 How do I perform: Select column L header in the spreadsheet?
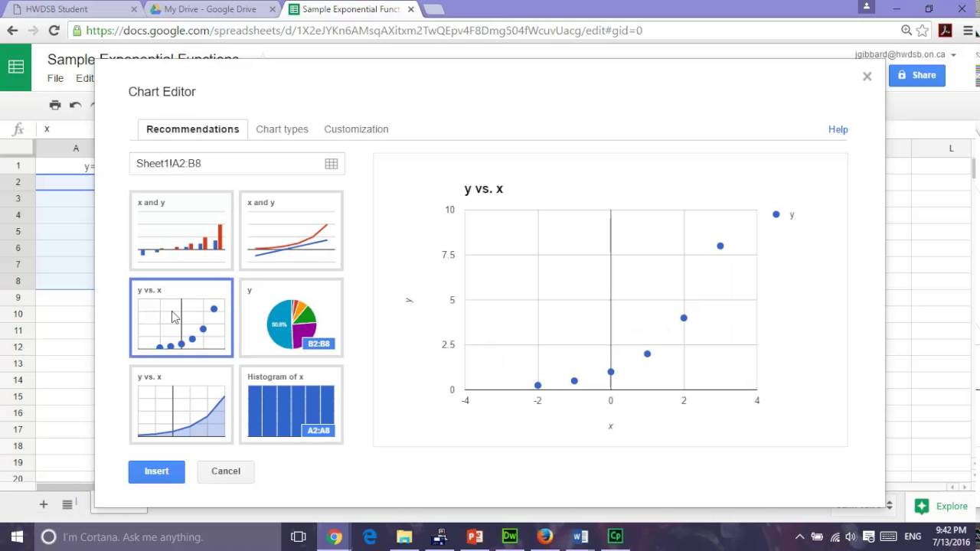point(951,148)
